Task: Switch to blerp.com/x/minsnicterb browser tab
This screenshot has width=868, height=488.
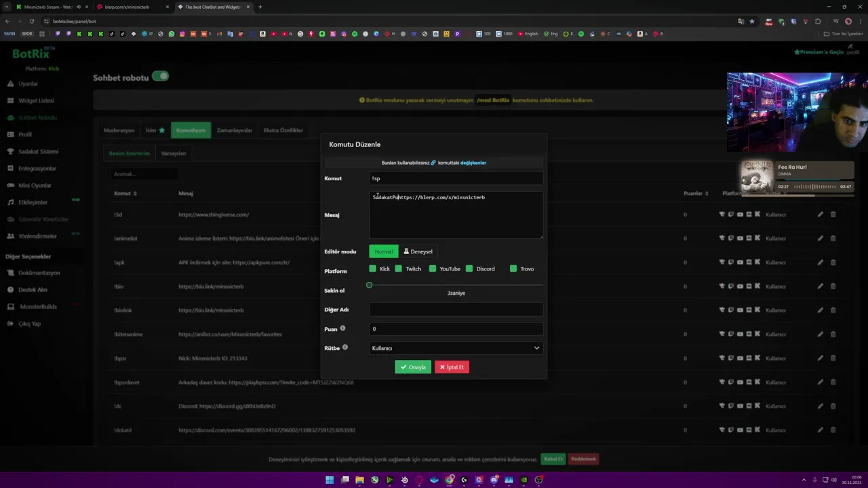Action: 132,7
